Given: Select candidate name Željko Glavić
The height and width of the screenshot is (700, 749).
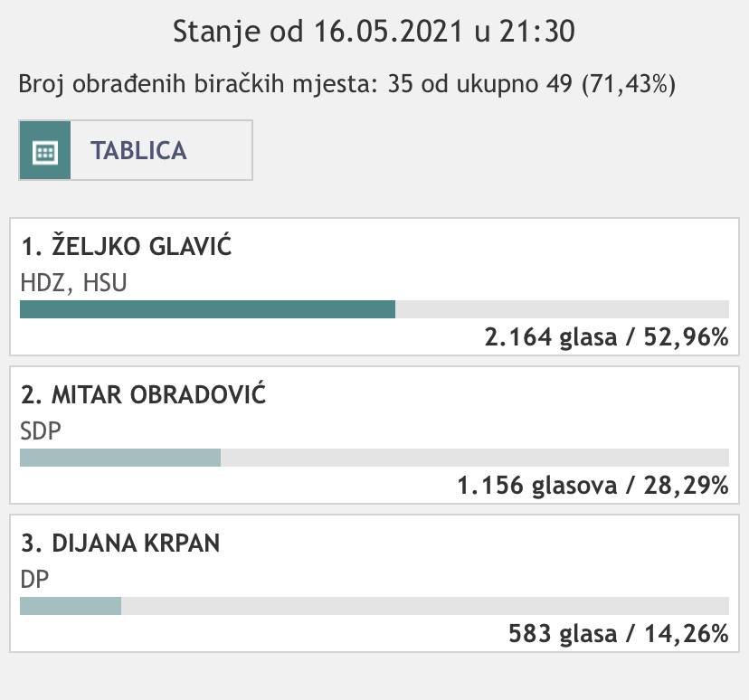Looking at the screenshot, I should pyautogui.click(x=127, y=247).
